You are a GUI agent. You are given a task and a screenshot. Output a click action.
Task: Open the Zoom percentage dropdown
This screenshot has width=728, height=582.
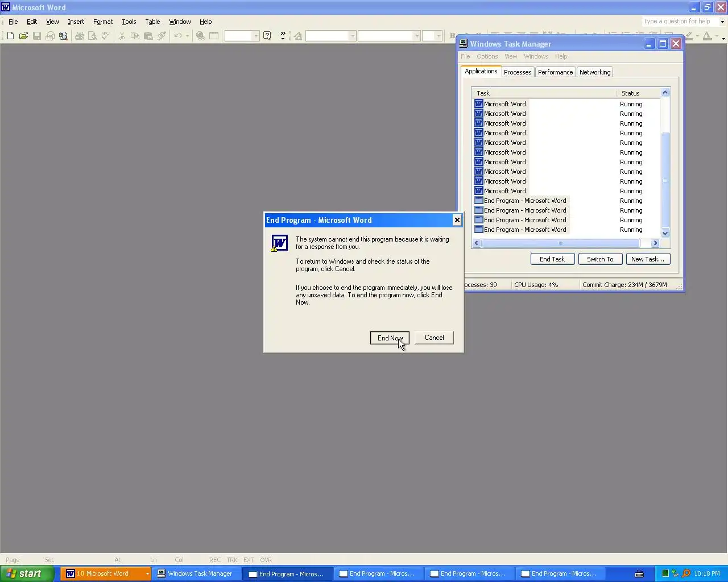(x=256, y=36)
